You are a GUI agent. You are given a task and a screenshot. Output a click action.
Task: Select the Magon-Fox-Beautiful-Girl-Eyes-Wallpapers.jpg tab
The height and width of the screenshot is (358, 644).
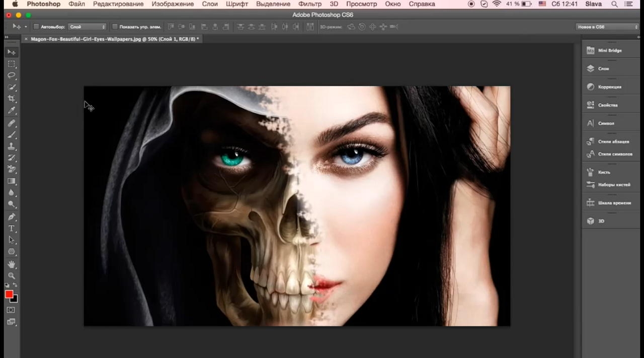coord(115,39)
